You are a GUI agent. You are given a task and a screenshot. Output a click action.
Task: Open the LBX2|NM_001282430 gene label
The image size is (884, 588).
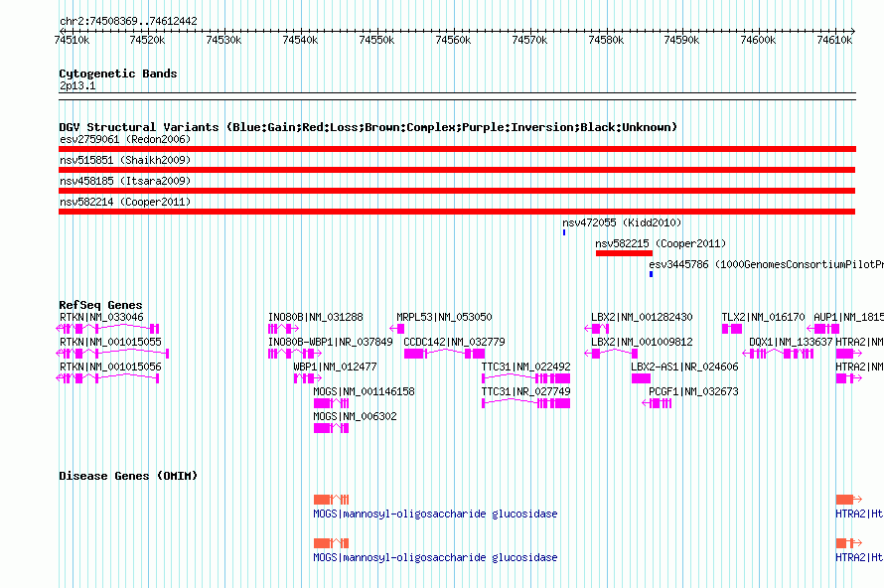[642, 318]
